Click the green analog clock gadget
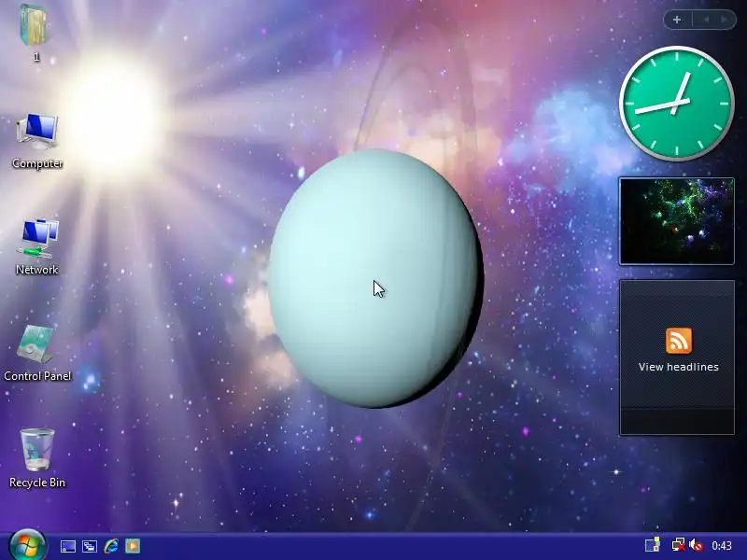Image resolution: width=747 pixels, height=560 pixels. click(676, 104)
